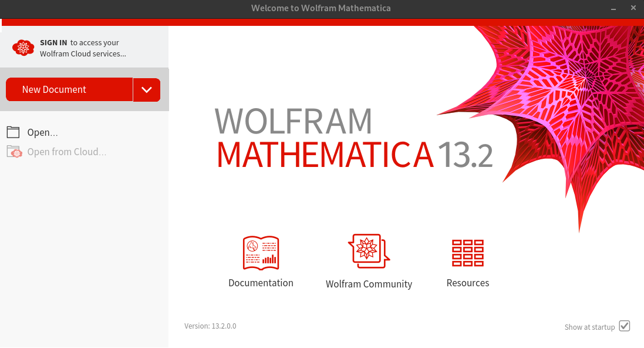644x348 pixels.
Task: Click the Version 13.2.0.0 text
Action: (x=210, y=326)
